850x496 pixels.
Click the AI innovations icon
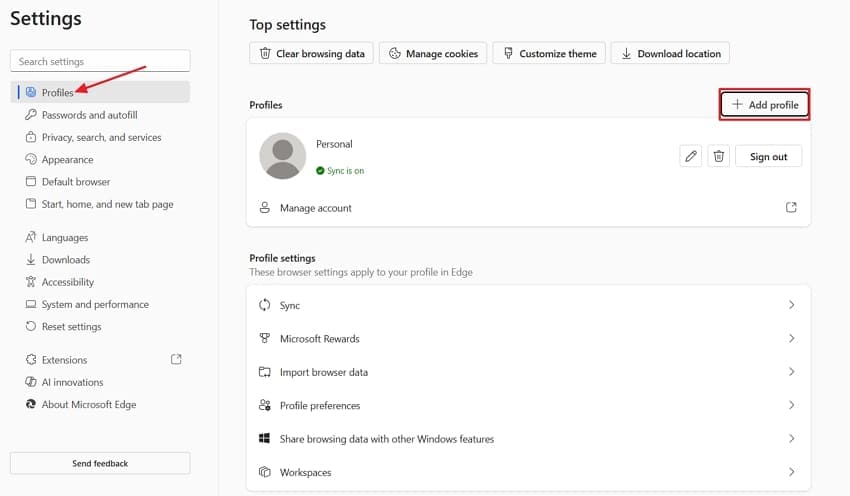[31, 382]
